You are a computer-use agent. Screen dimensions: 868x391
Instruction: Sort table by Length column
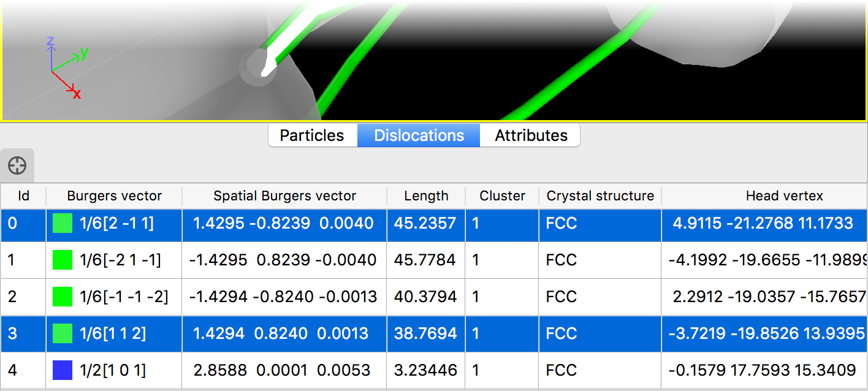coord(426,196)
